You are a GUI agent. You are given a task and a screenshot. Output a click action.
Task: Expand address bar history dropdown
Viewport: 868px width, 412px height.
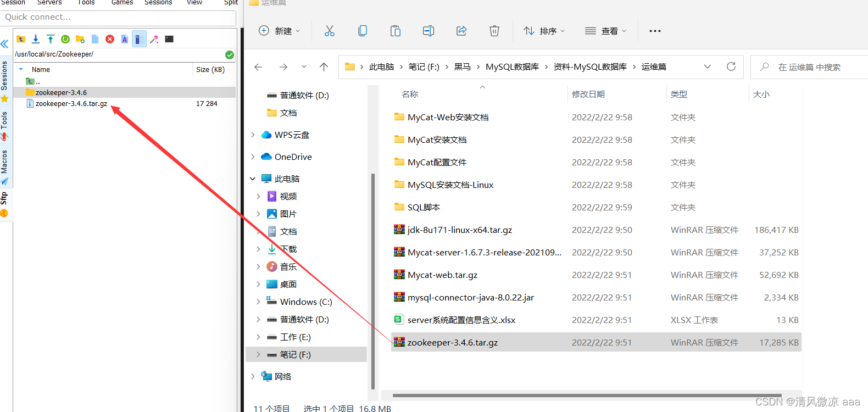(x=708, y=66)
